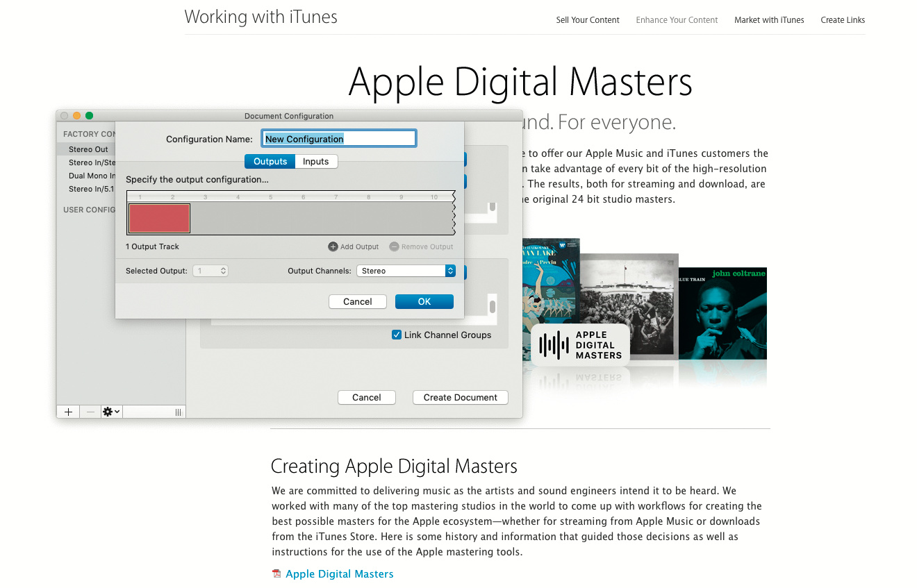Viewport: 917px width, 588px height.
Task: Switch to the Inputs tab
Action: [x=316, y=162]
